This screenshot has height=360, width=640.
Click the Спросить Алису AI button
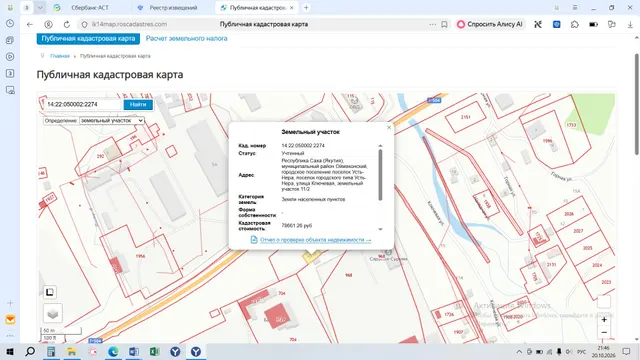(x=490, y=24)
